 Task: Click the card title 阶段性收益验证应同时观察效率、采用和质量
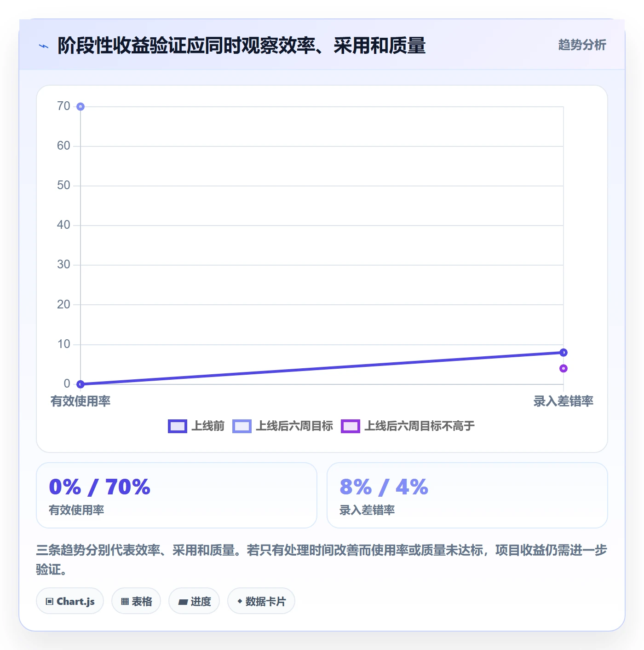[x=241, y=46]
